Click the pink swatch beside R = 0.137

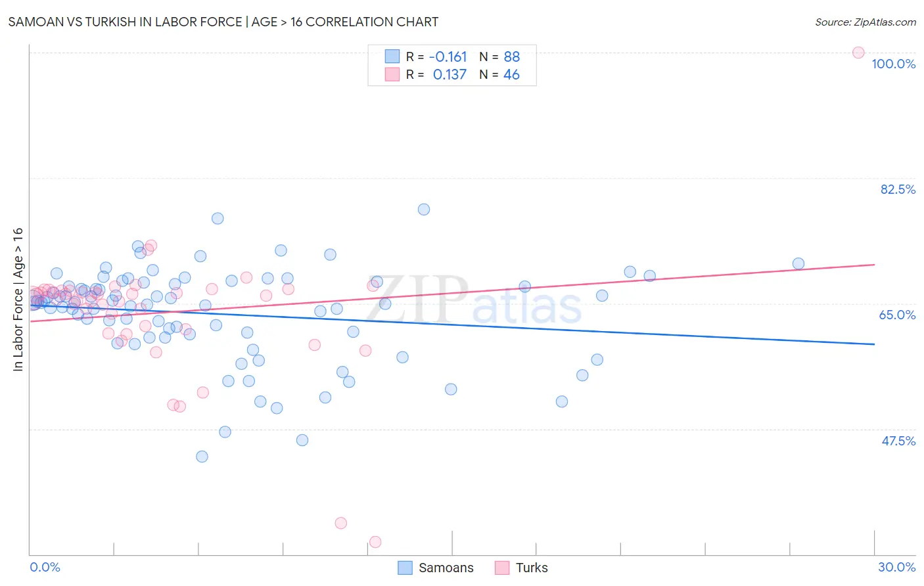[392, 74]
